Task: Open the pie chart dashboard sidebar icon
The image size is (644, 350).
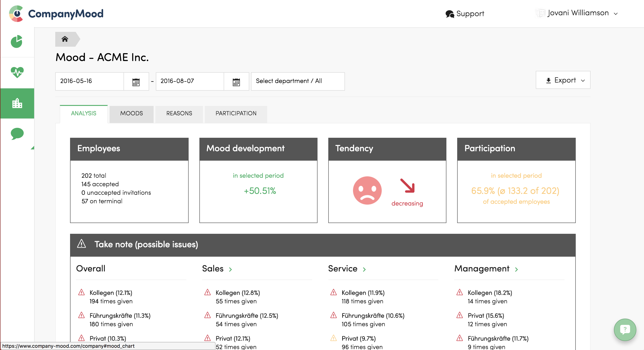Action: tap(17, 42)
